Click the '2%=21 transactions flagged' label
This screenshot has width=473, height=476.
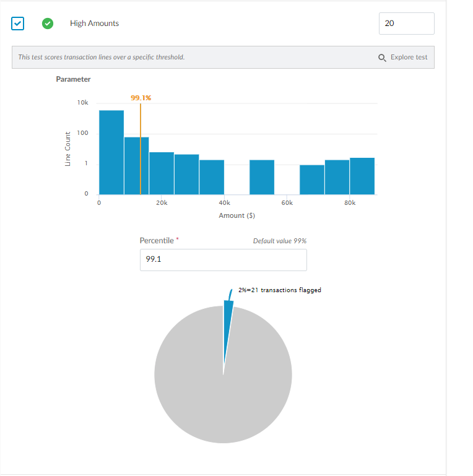(x=280, y=290)
